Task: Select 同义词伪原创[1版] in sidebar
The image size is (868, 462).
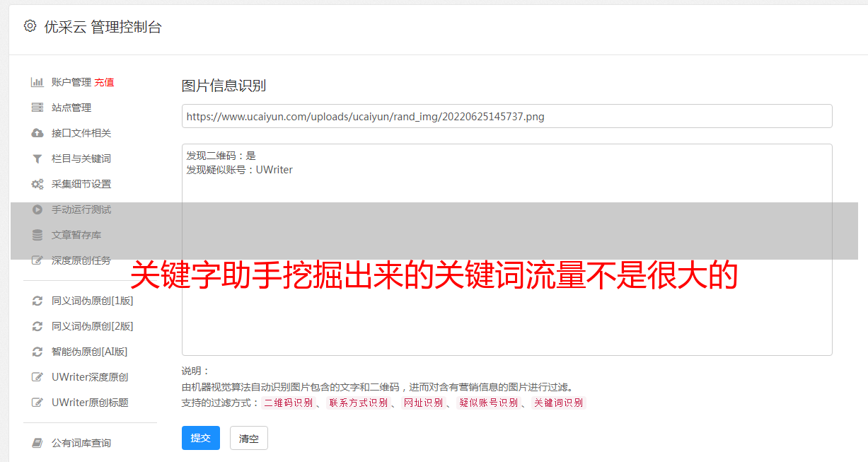Action: click(93, 301)
